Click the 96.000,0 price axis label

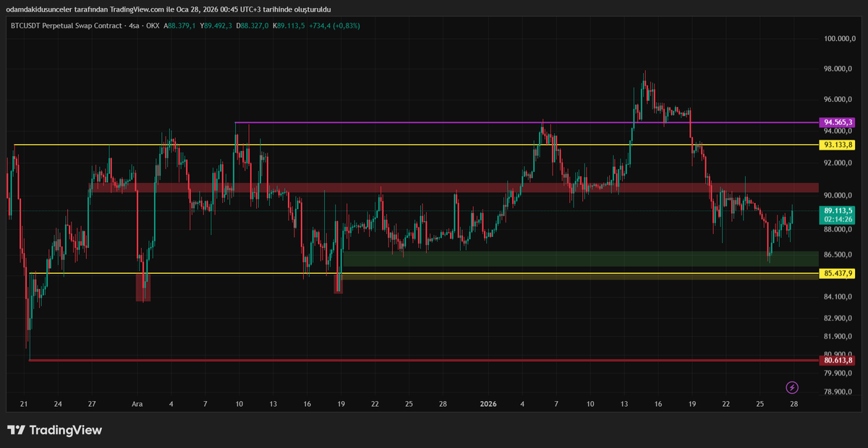[839, 100]
